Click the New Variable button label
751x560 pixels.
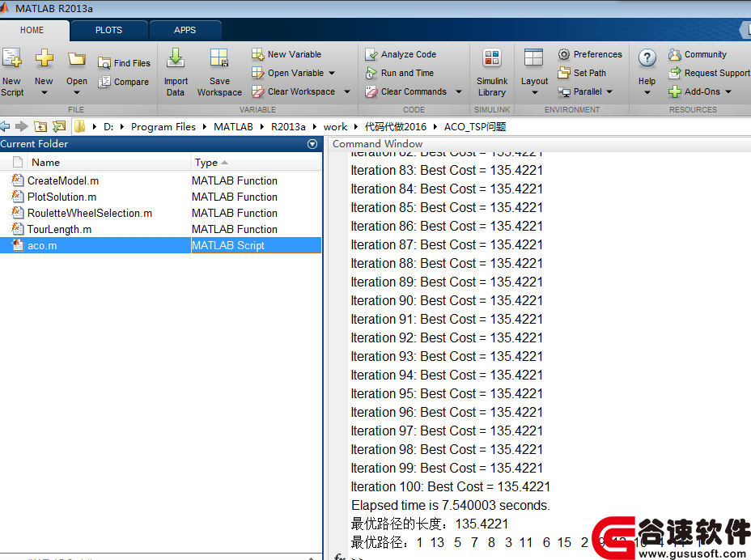coord(295,54)
